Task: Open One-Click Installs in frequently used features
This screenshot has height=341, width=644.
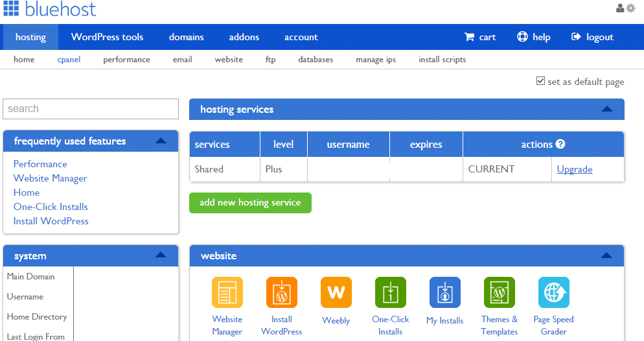Action: click(51, 207)
